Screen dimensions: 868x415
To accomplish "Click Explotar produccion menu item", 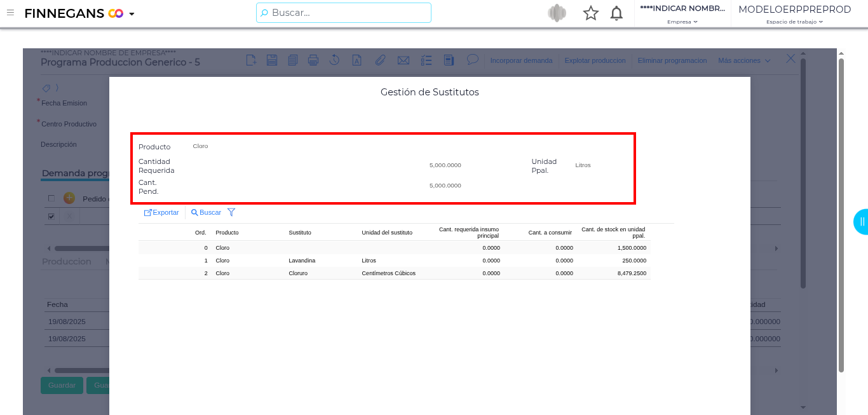I will coord(595,60).
